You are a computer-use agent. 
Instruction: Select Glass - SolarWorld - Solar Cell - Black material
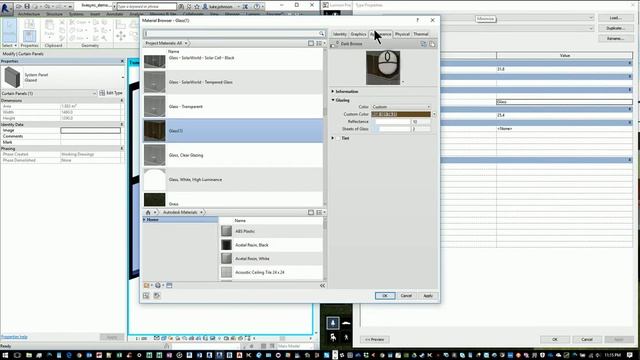coord(233,58)
